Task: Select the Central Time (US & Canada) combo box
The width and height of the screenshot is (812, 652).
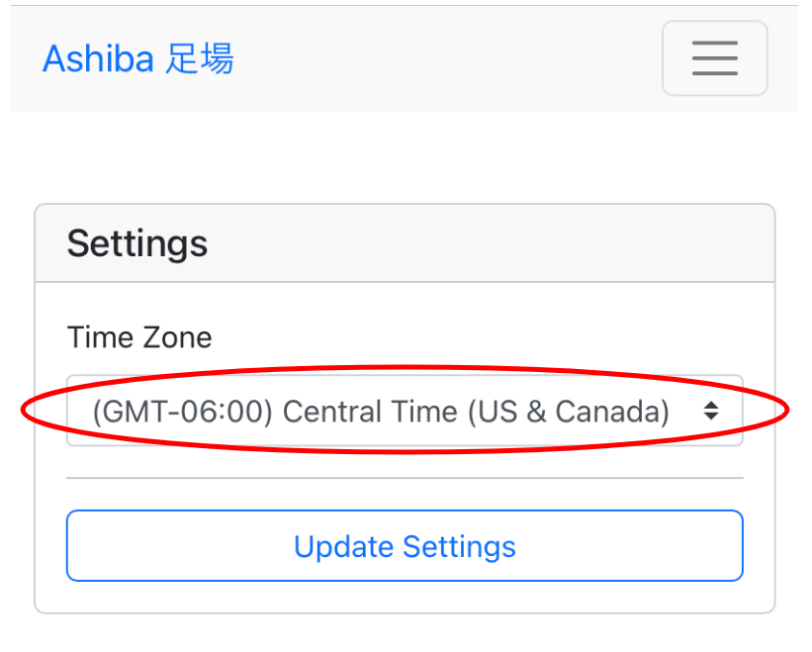Action: point(404,411)
